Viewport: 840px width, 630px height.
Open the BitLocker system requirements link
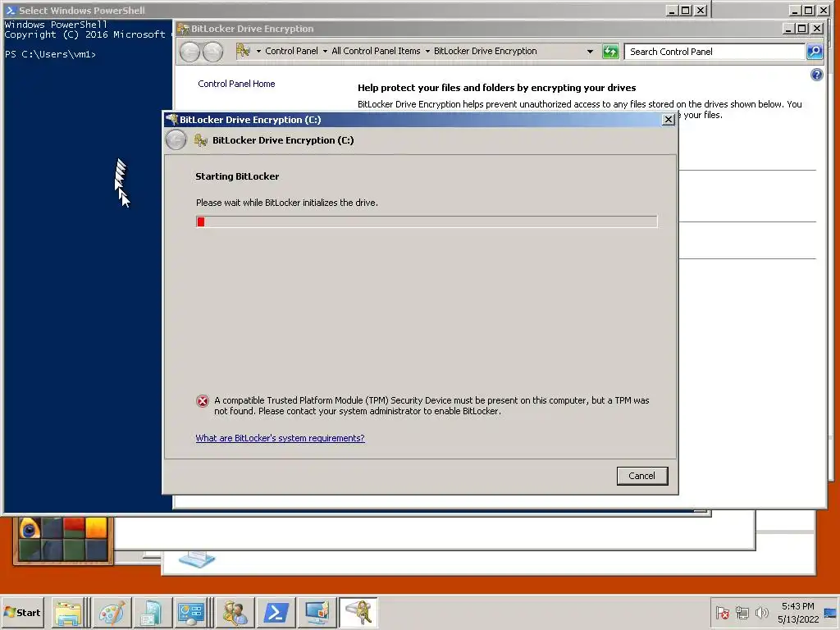pos(281,438)
